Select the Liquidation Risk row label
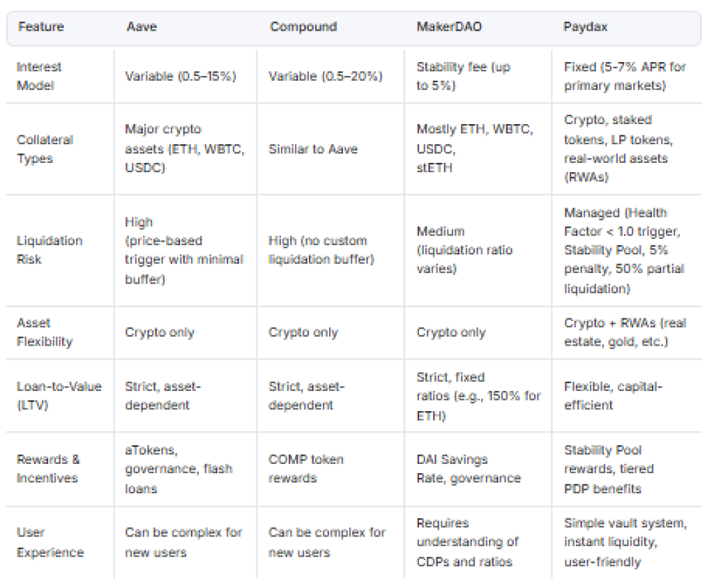 [x=50, y=249]
